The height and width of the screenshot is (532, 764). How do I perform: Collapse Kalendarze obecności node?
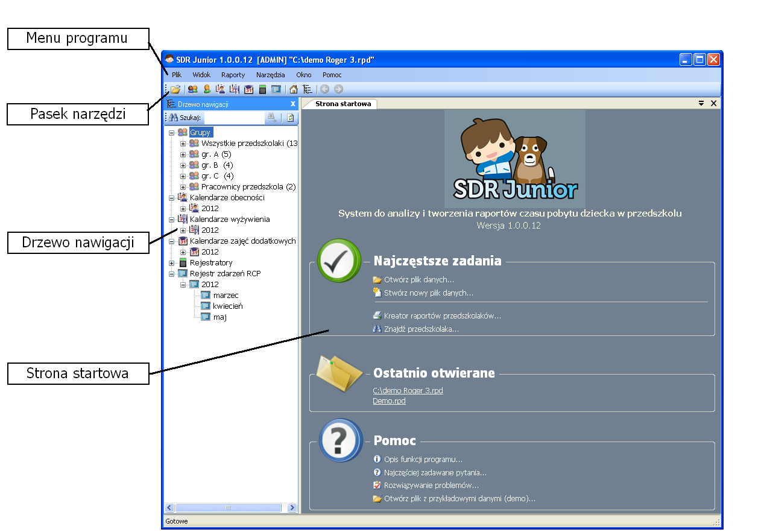171,198
